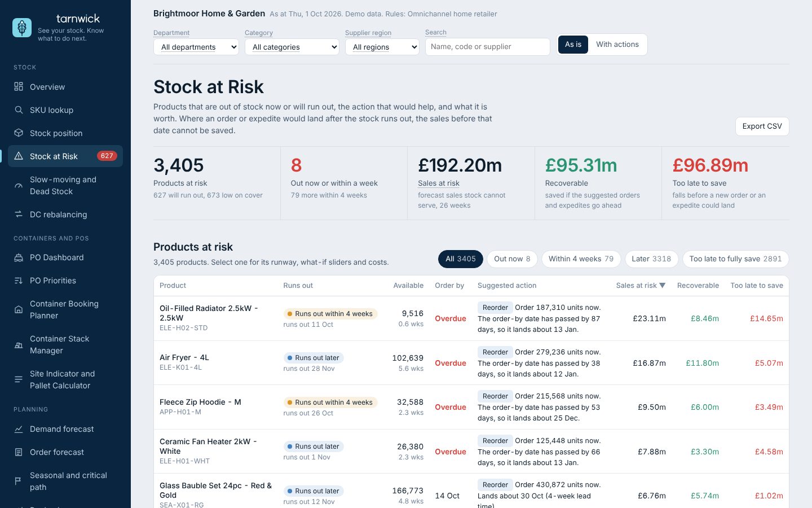Image resolution: width=812 pixels, height=508 pixels.
Task: Open the Stock position page
Action: coord(65,133)
